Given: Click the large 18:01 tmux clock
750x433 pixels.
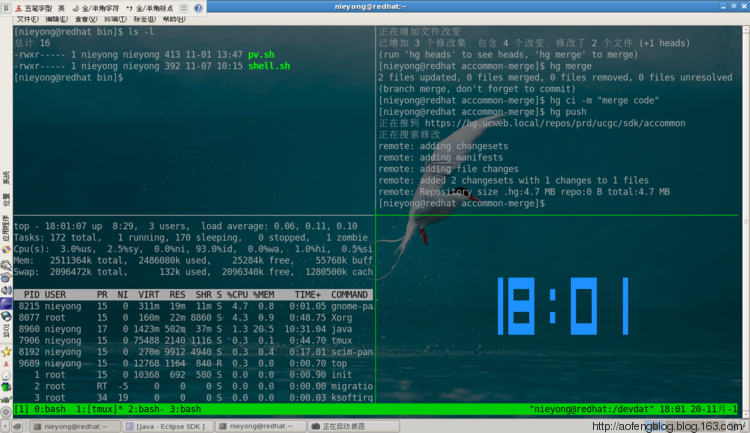Looking at the screenshot, I should click(x=563, y=306).
